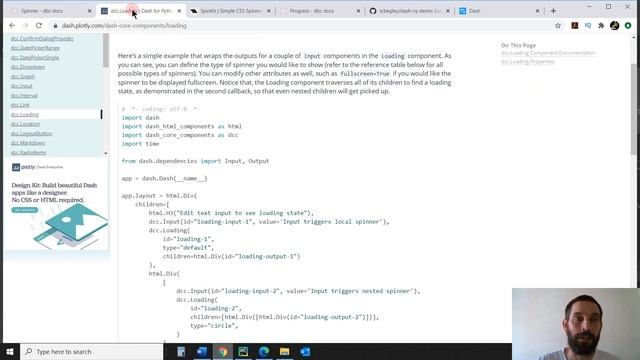Viewport: 640px width, 360px height.
Task: Close the dcc.Loading Dash for Python tab
Action: [179, 11]
